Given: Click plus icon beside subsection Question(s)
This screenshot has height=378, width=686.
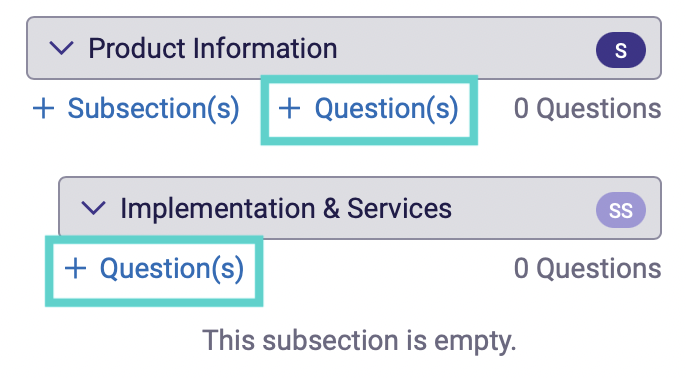Looking at the screenshot, I should [x=75, y=268].
